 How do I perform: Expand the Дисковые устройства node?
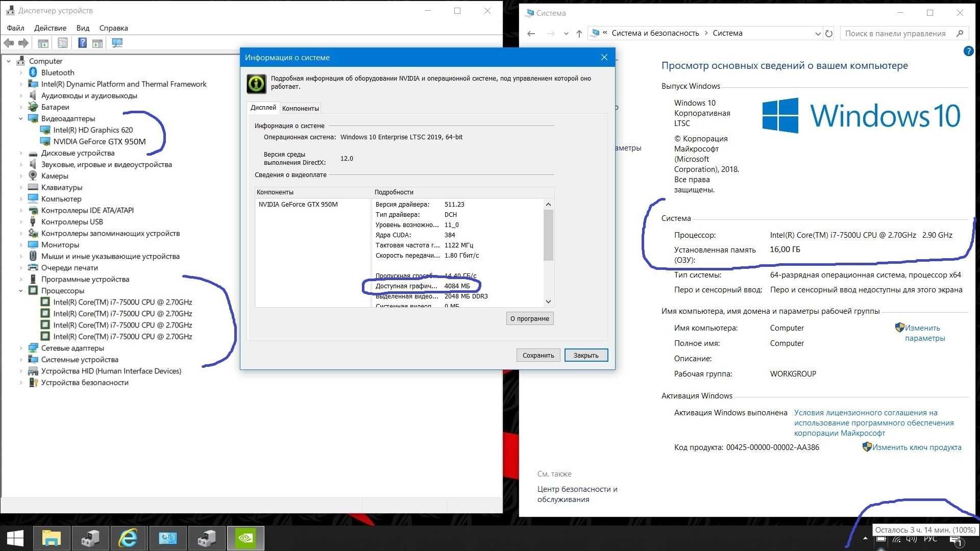pyautogui.click(x=21, y=153)
